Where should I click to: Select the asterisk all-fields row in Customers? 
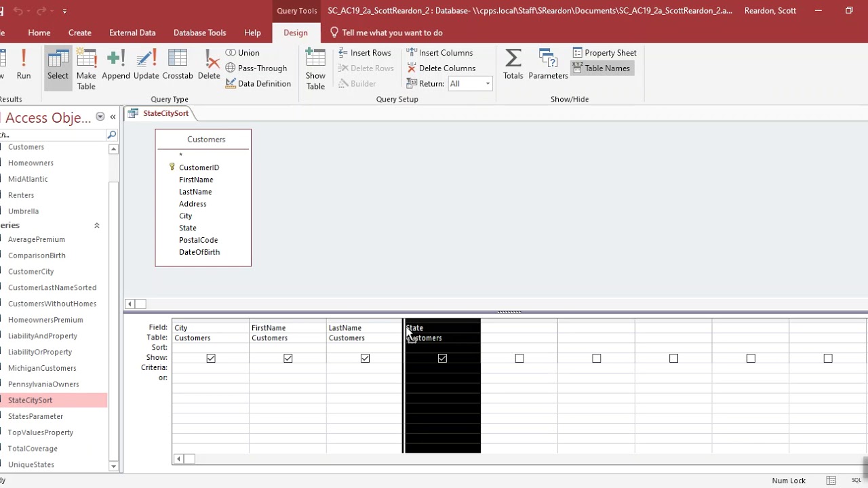[x=180, y=155]
